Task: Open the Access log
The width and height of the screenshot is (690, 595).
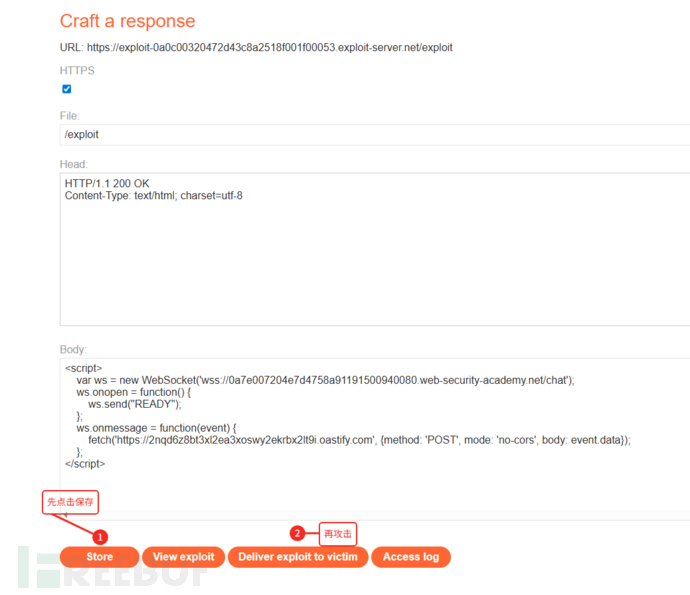Action: tap(411, 557)
